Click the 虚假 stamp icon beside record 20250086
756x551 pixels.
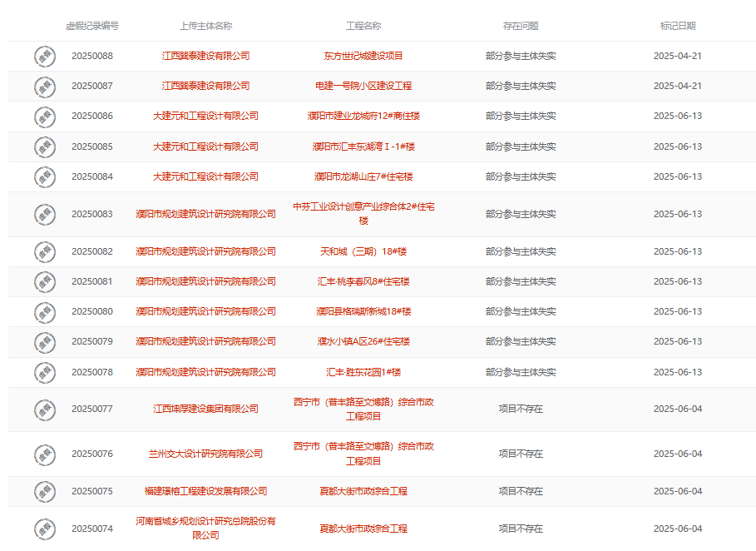[45, 117]
